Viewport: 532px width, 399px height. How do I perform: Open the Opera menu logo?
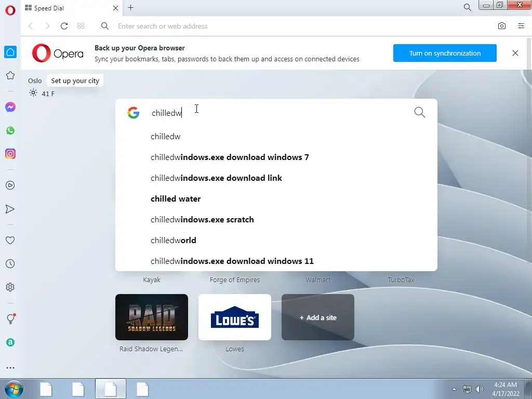click(x=10, y=10)
